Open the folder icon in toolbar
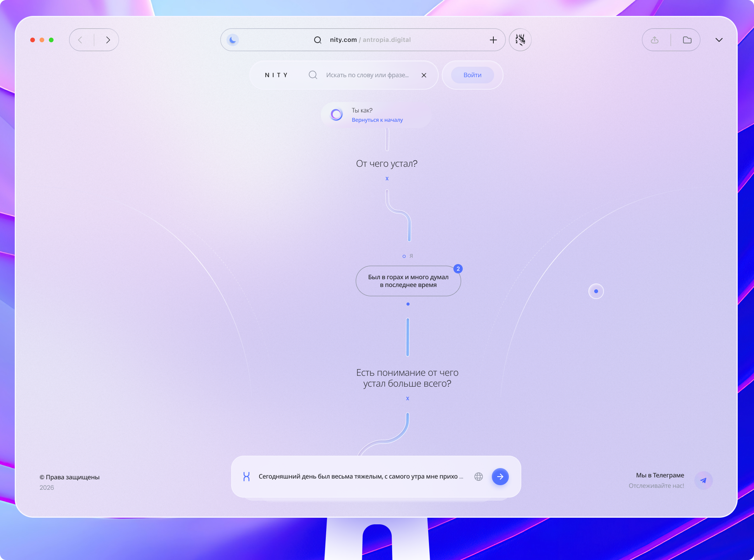Viewport: 754px width, 560px height. point(687,40)
